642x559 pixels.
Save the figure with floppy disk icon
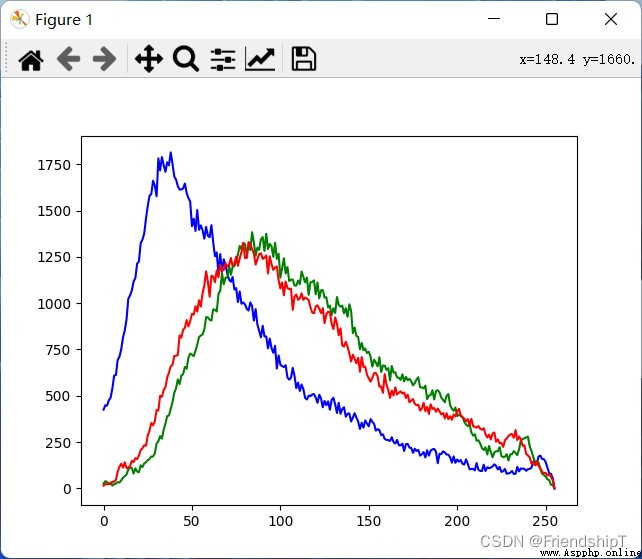303,59
